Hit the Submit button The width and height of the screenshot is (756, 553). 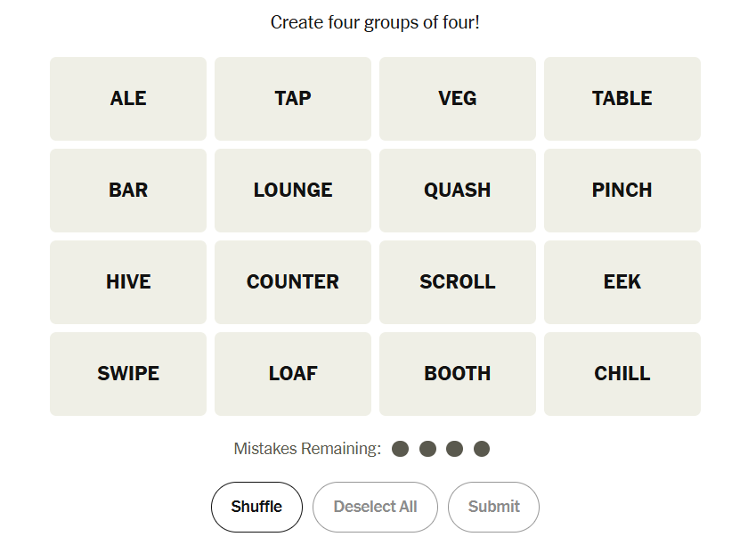tap(493, 507)
